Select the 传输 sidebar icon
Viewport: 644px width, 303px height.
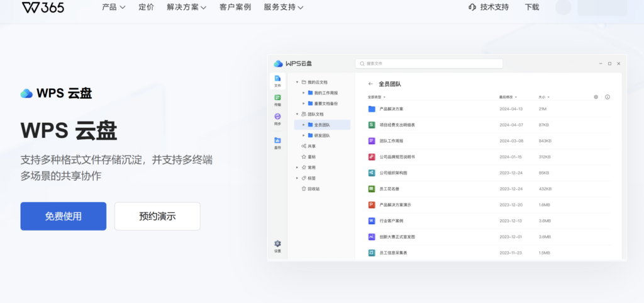tap(277, 100)
